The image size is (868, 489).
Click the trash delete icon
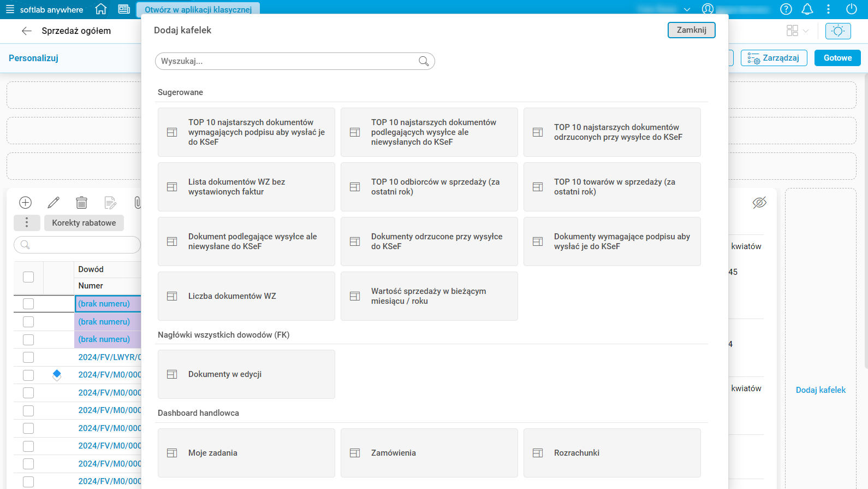(x=81, y=203)
